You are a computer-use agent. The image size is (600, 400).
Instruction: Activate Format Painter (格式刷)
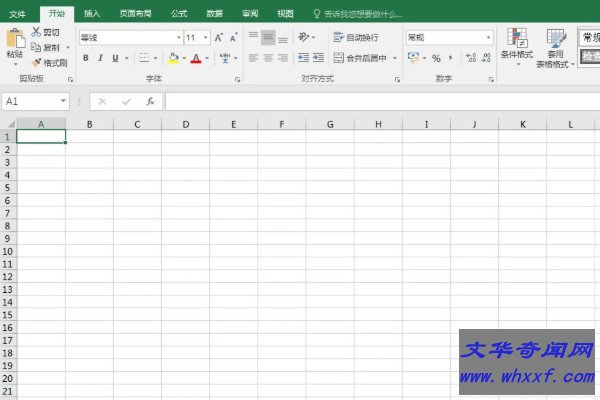[x=49, y=62]
